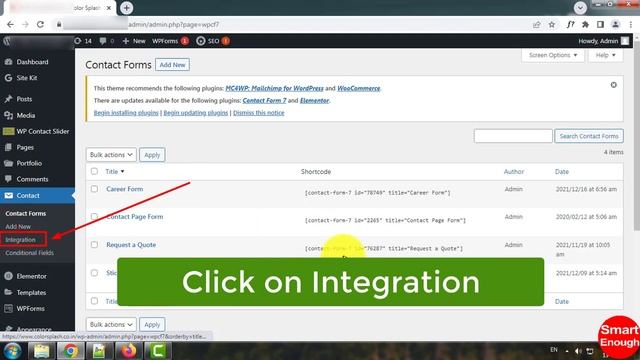Open the Request a Quote form link
This screenshot has height=360, width=640.
pyautogui.click(x=131, y=244)
